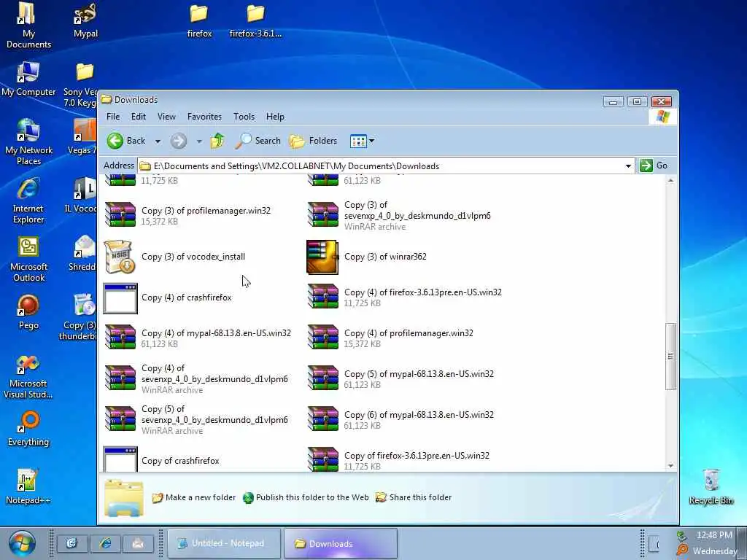
Task: Open the Favorites menu
Action: point(204,117)
